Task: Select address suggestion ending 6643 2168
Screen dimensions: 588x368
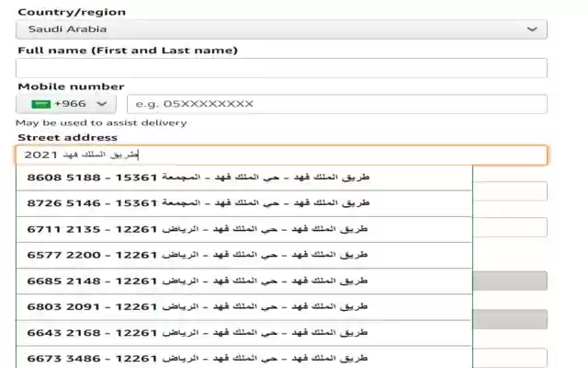Action: point(244,331)
